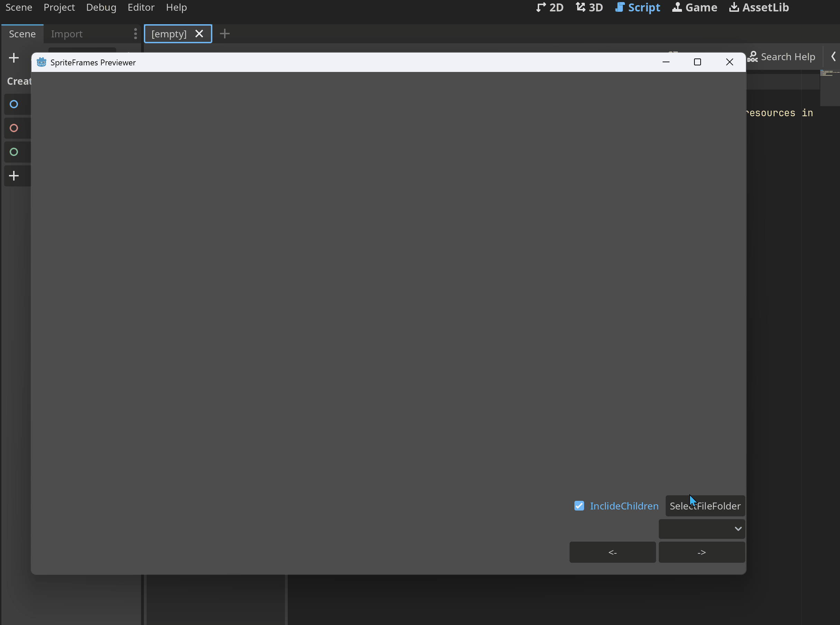
Task: Click the green User Interface node icon
Action: click(14, 152)
